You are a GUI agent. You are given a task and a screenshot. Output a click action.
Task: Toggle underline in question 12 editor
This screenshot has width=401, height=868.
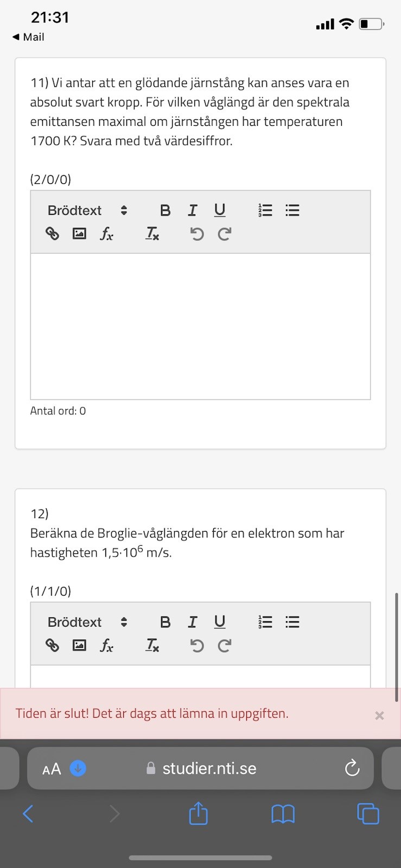(x=219, y=622)
